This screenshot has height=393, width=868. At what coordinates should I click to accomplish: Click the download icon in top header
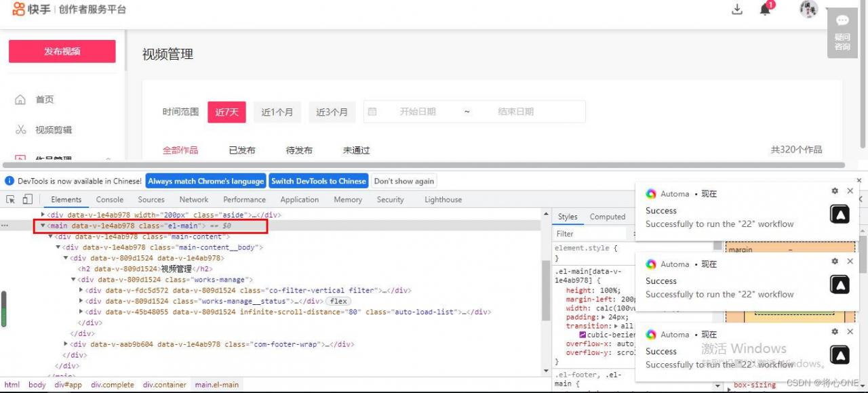coord(737,9)
